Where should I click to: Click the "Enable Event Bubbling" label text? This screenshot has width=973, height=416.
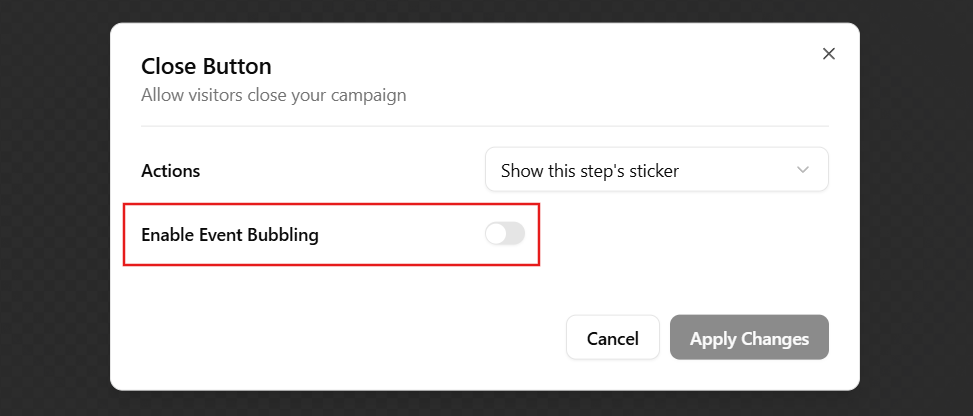(x=230, y=235)
